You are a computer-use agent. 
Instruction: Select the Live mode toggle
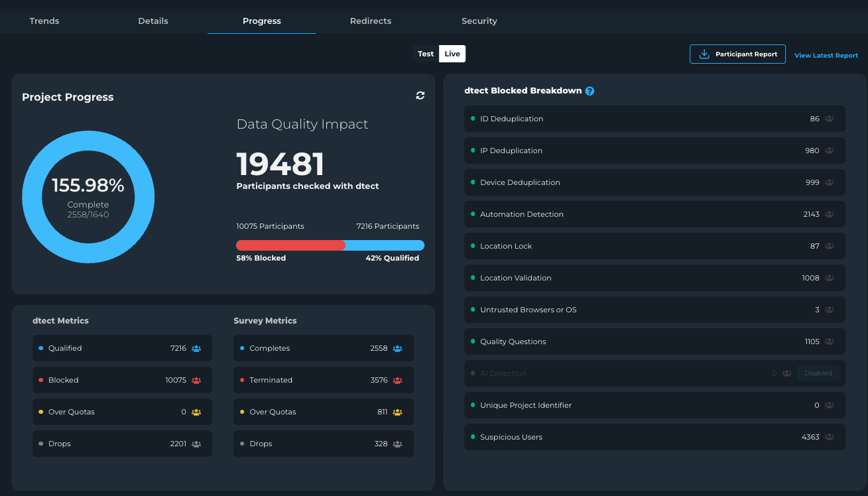(x=452, y=54)
